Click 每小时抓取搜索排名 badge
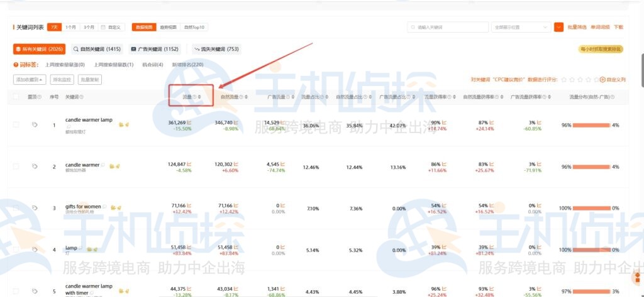Screen dimensions: 644x297 [601, 49]
